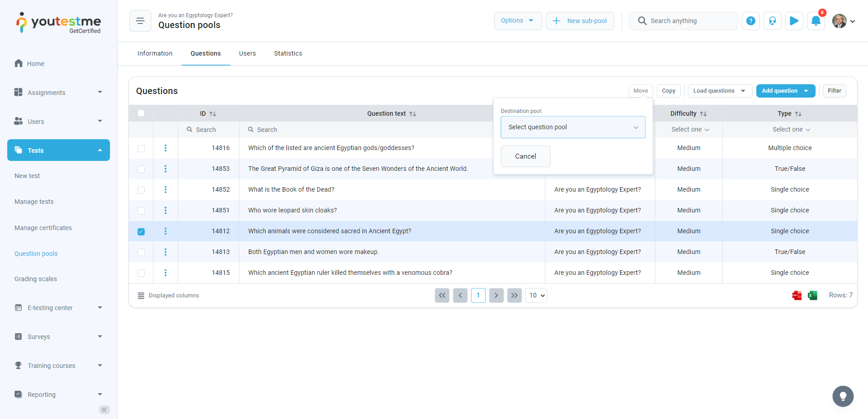Viewport: 868px width, 419px height.
Task: Click the help question mark icon
Action: (x=750, y=21)
